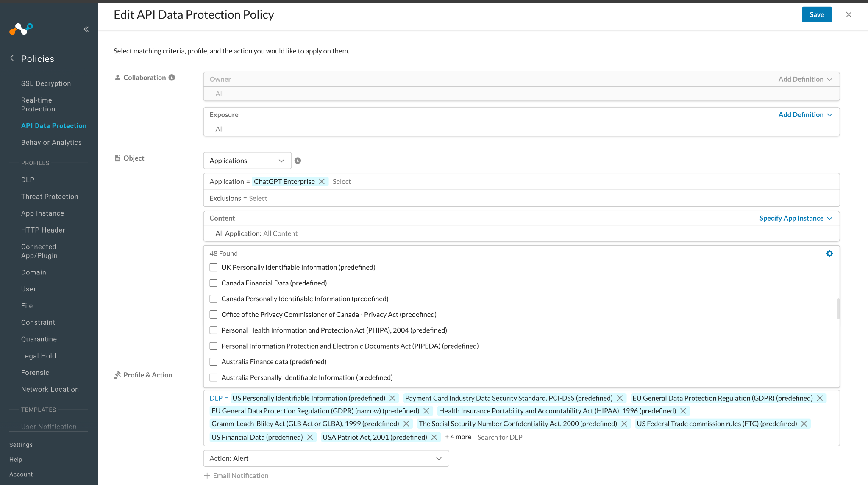Collapse the left sidebar with the chevron icon
Viewport: 868px width, 485px height.
86,29
